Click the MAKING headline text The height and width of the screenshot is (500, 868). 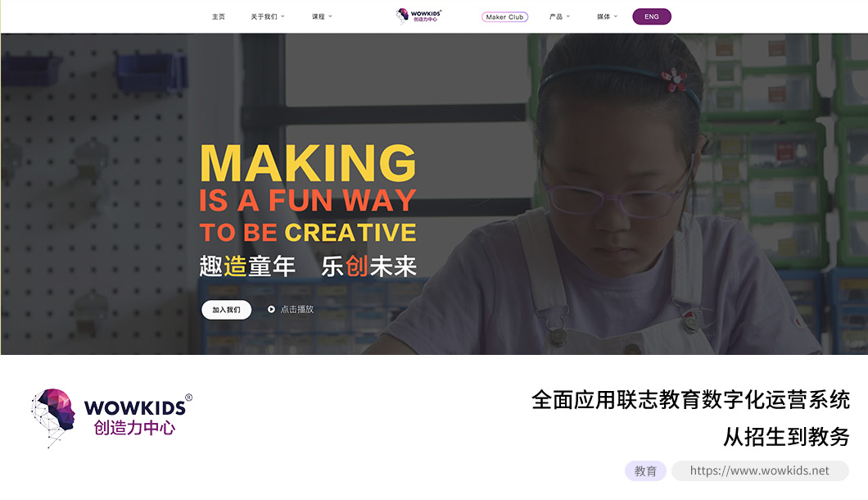[x=308, y=163]
